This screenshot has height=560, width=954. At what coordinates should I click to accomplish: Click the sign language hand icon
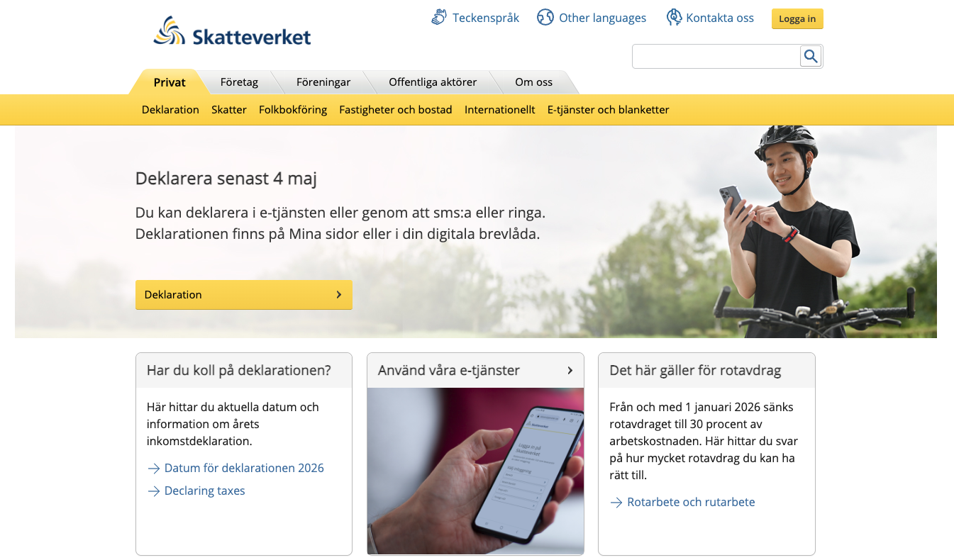coord(439,17)
